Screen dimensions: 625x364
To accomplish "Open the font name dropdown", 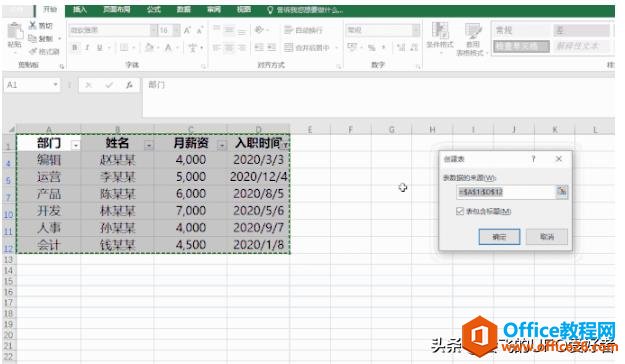I will [x=154, y=30].
